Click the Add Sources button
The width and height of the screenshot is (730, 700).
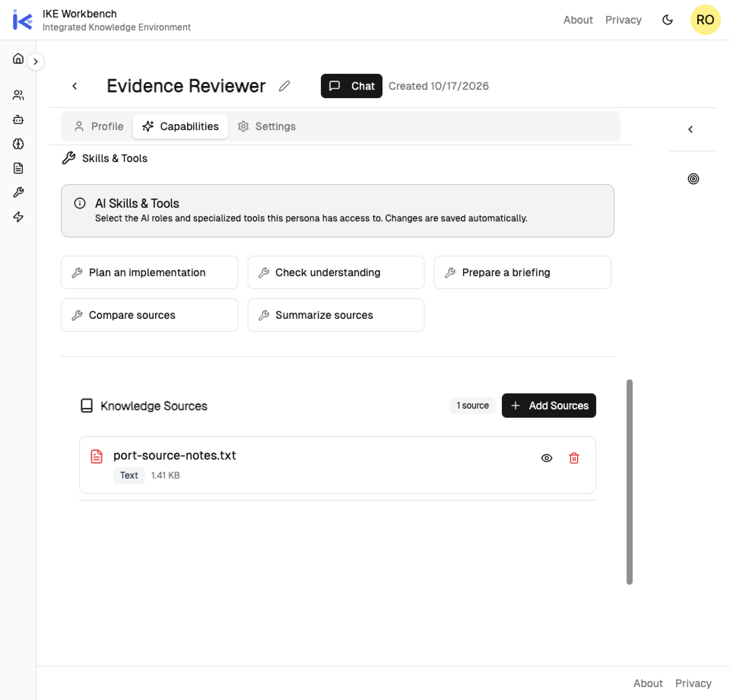pyautogui.click(x=549, y=406)
